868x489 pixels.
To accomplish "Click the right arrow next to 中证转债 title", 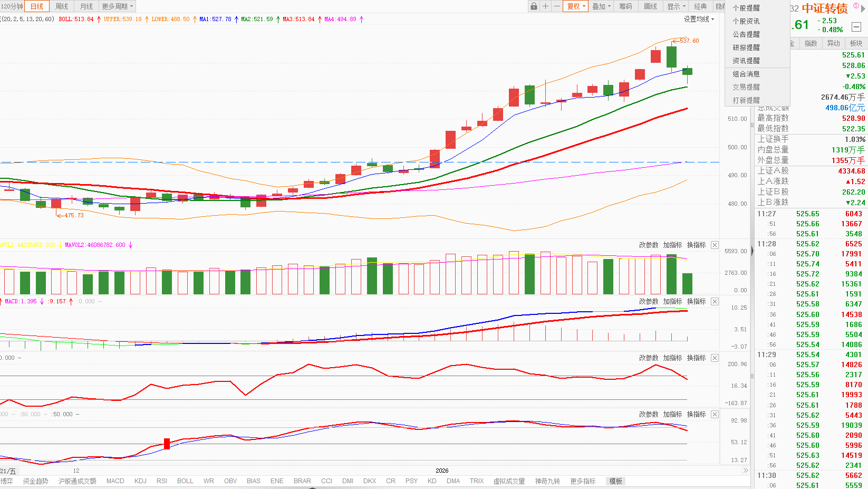I will (864, 7).
